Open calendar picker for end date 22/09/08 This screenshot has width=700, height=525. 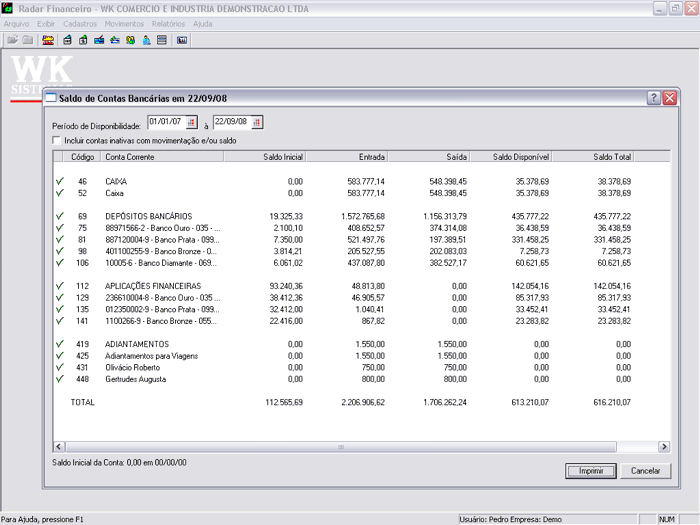[x=257, y=122]
